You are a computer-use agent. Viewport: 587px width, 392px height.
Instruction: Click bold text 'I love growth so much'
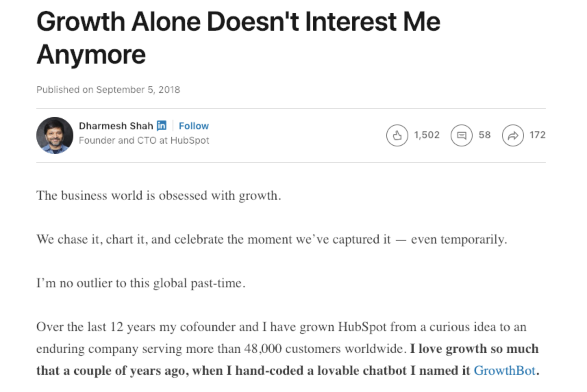474,349
